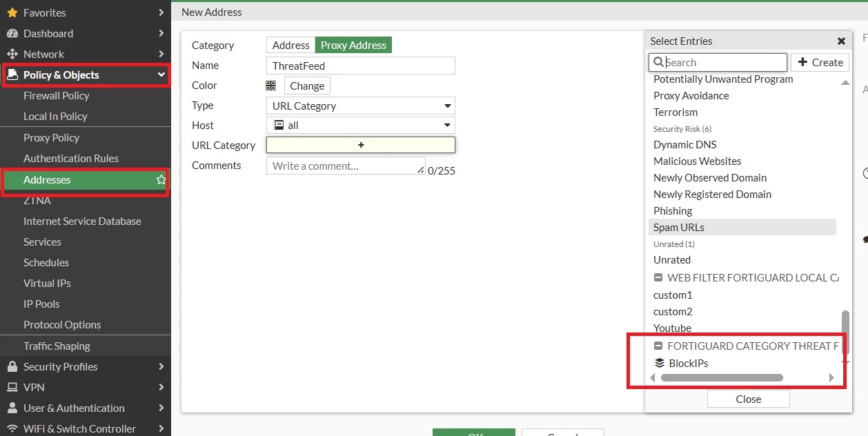Click the Favorites star icon
Screen dimensions: 868x436
[12, 12]
